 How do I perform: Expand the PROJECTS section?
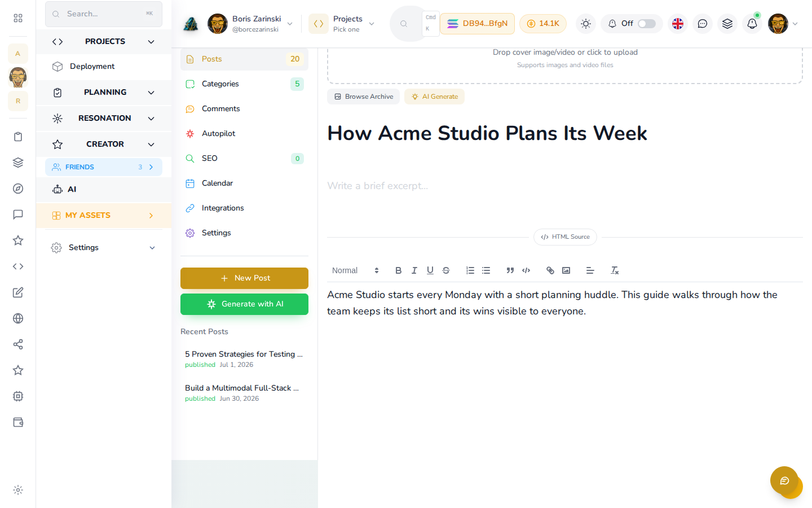click(x=104, y=42)
